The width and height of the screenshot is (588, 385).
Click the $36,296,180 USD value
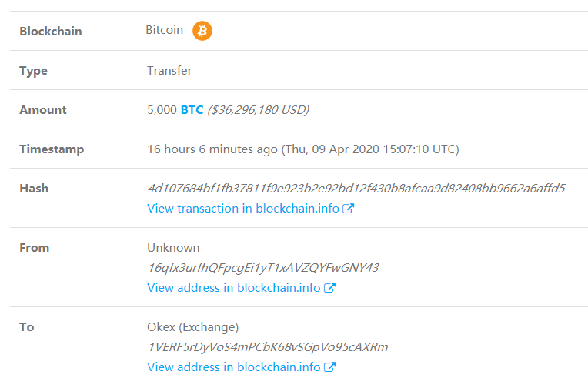(x=259, y=110)
